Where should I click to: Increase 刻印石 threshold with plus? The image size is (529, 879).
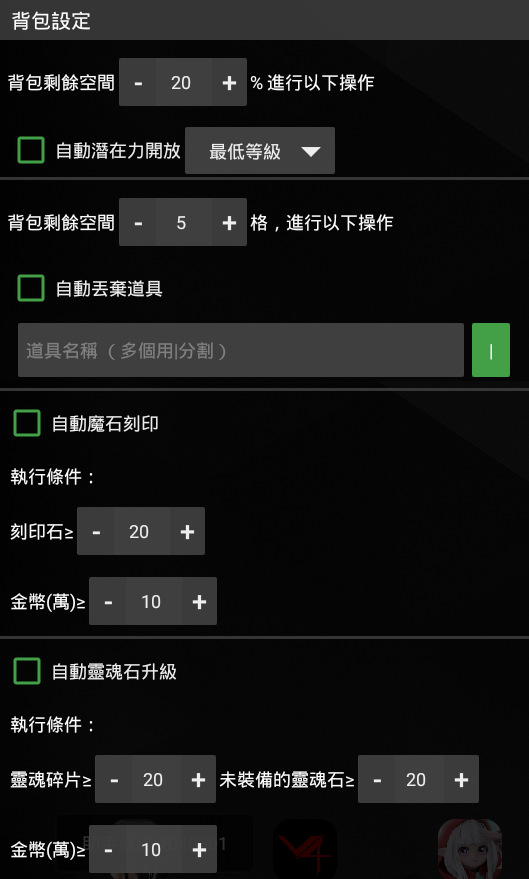click(x=187, y=531)
